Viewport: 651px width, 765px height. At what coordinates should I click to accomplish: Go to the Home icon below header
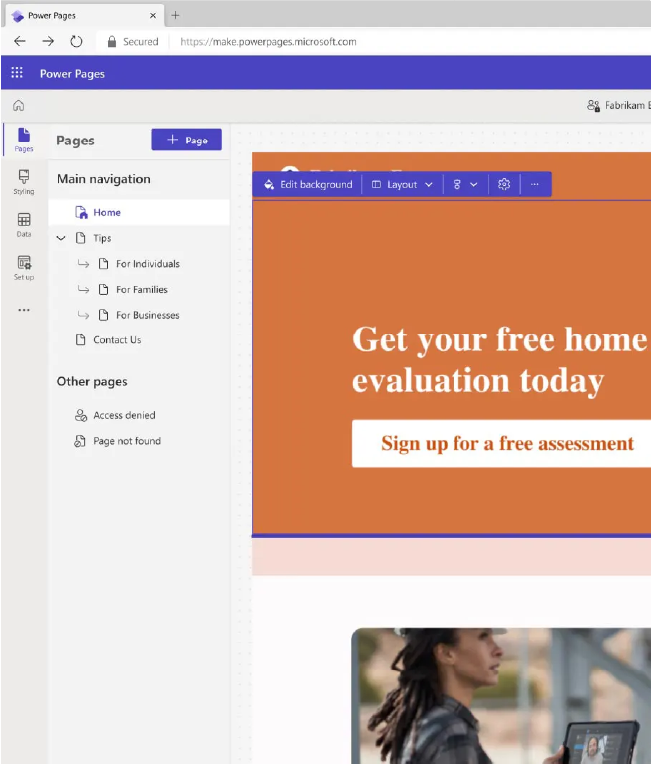(x=19, y=105)
